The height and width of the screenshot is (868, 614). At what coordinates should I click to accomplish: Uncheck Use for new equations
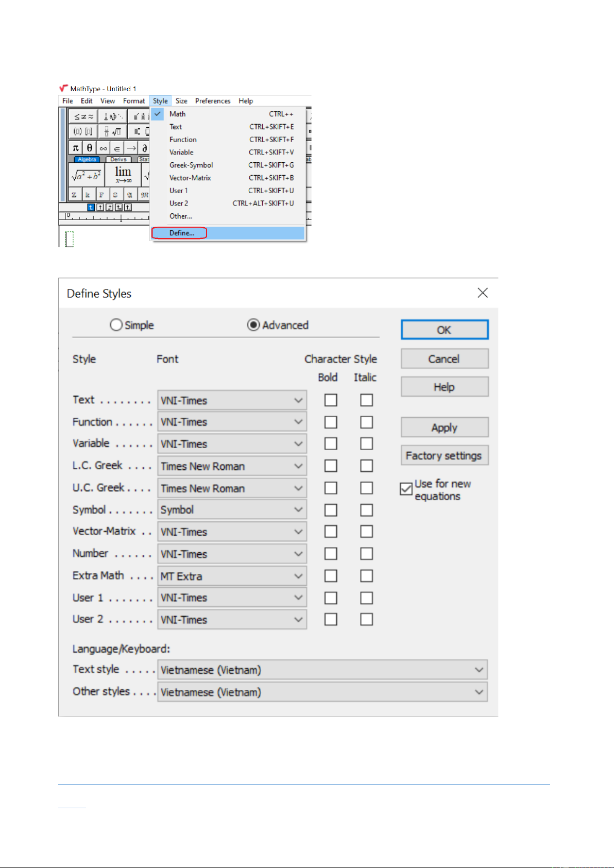pyautogui.click(x=406, y=489)
